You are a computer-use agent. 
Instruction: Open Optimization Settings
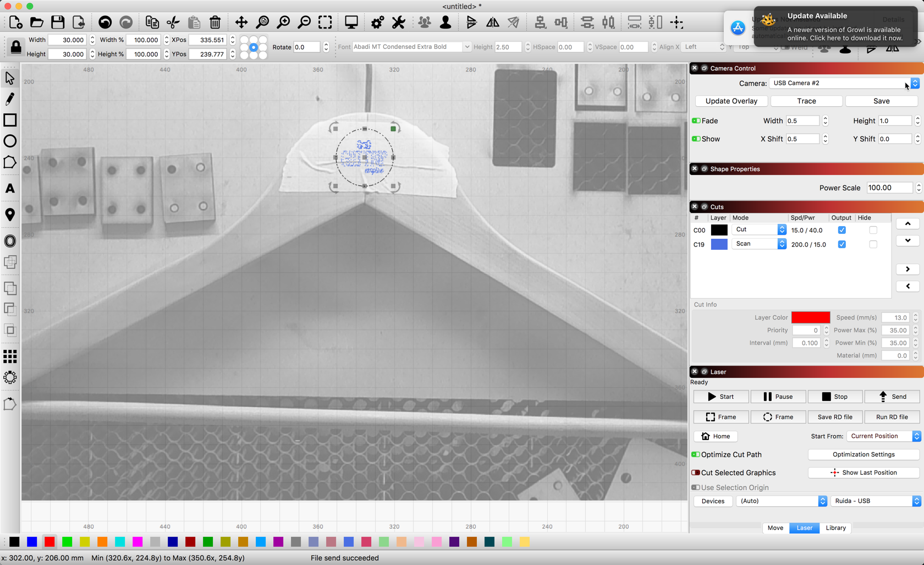click(864, 454)
